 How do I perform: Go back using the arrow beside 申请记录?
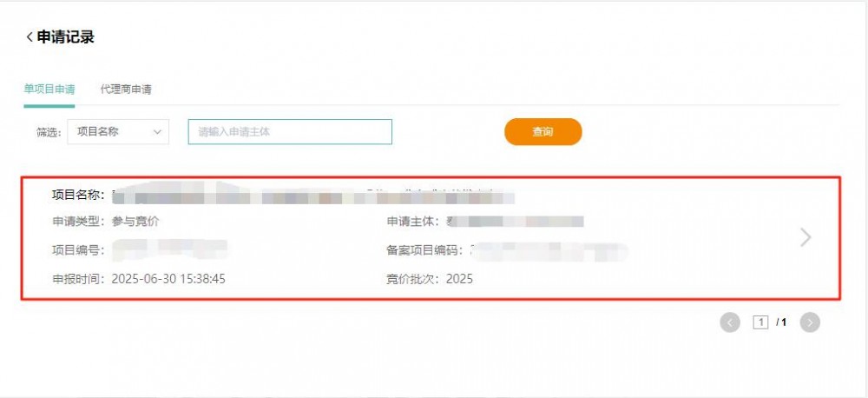(30, 37)
